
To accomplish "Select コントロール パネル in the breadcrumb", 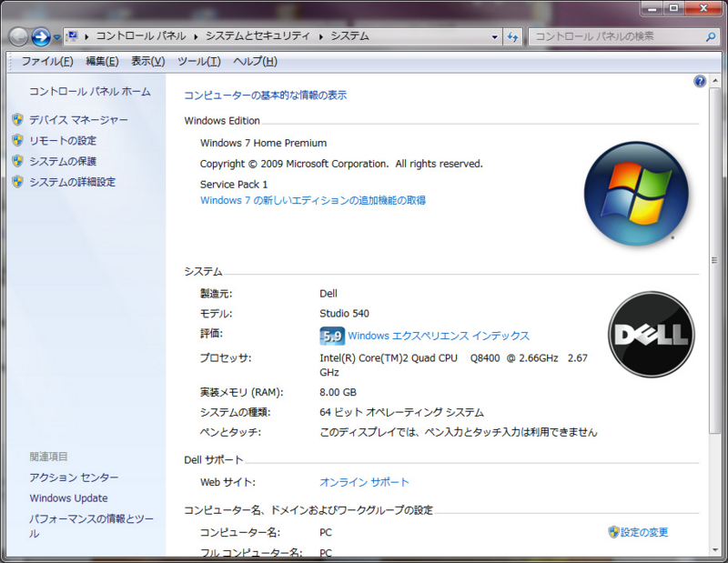I will coord(141,36).
